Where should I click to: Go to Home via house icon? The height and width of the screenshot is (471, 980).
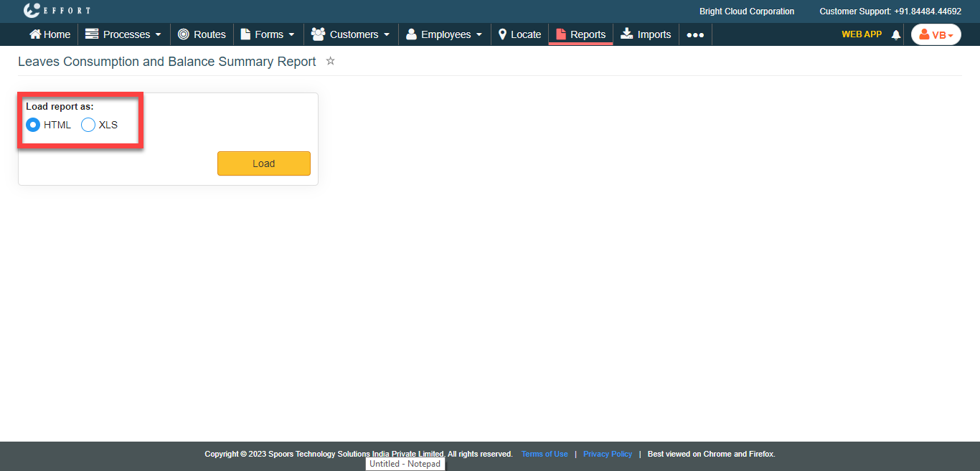click(35, 34)
